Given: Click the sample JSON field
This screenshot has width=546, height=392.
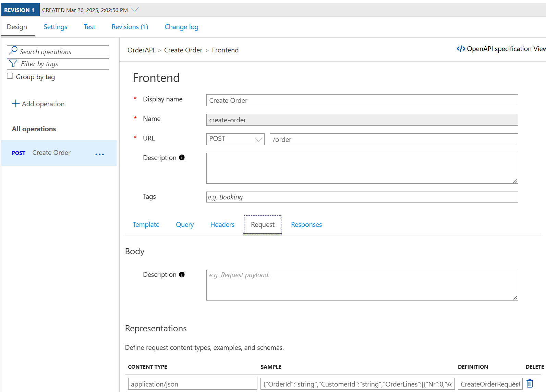Looking at the screenshot, I should [x=357, y=384].
